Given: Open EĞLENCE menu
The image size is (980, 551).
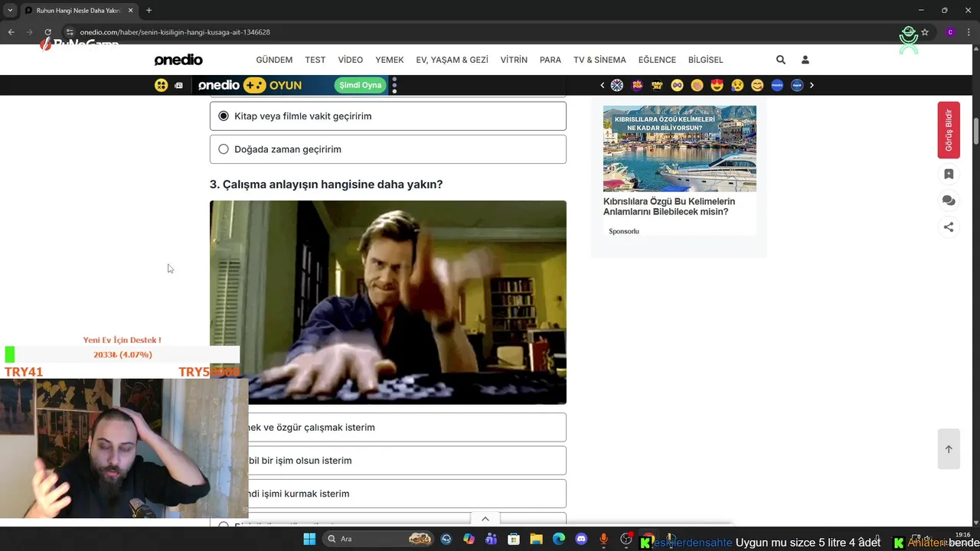Looking at the screenshot, I should (657, 60).
